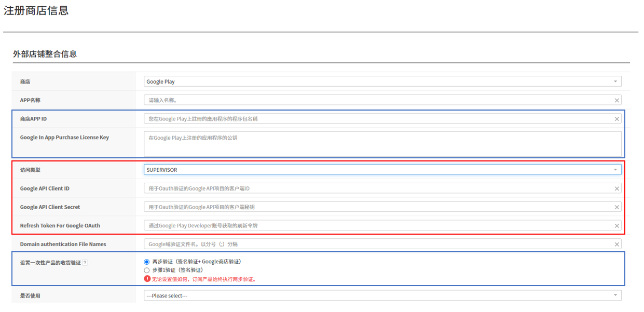Clear the Refresh Token For Google OAuth field
Viewport: 644px width, 312px height.
[617, 225]
